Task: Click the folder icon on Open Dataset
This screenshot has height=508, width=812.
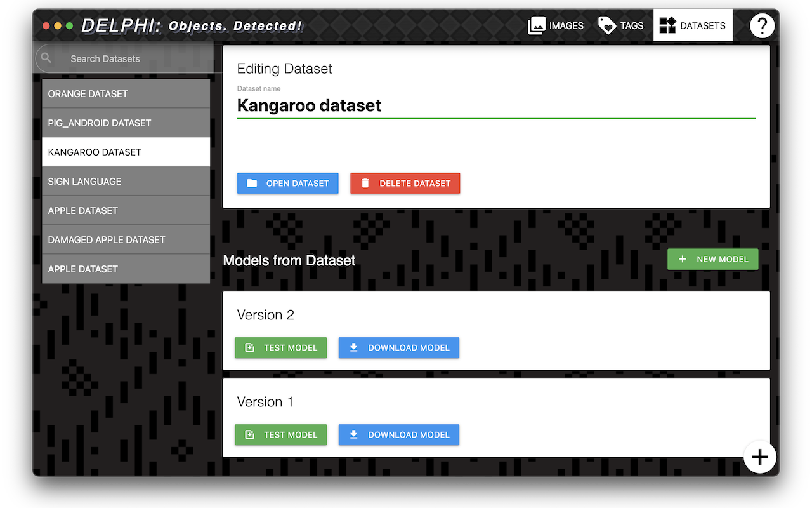Action: [x=252, y=184]
